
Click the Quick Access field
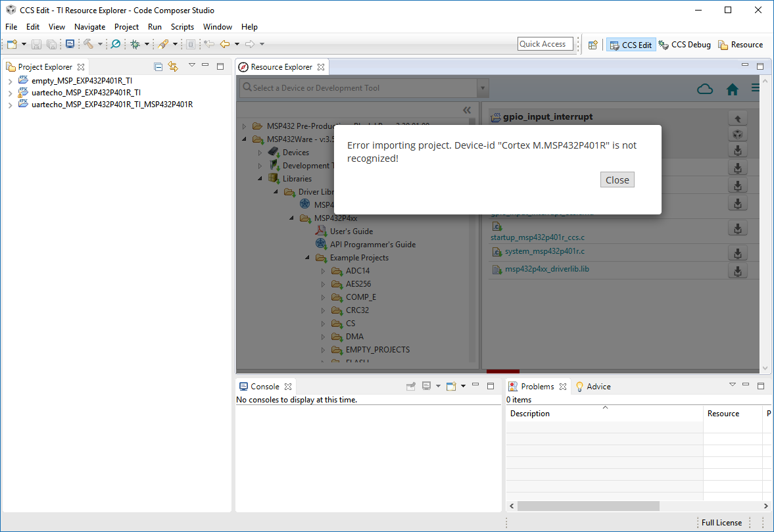pyautogui.click(x=545, y=44)
